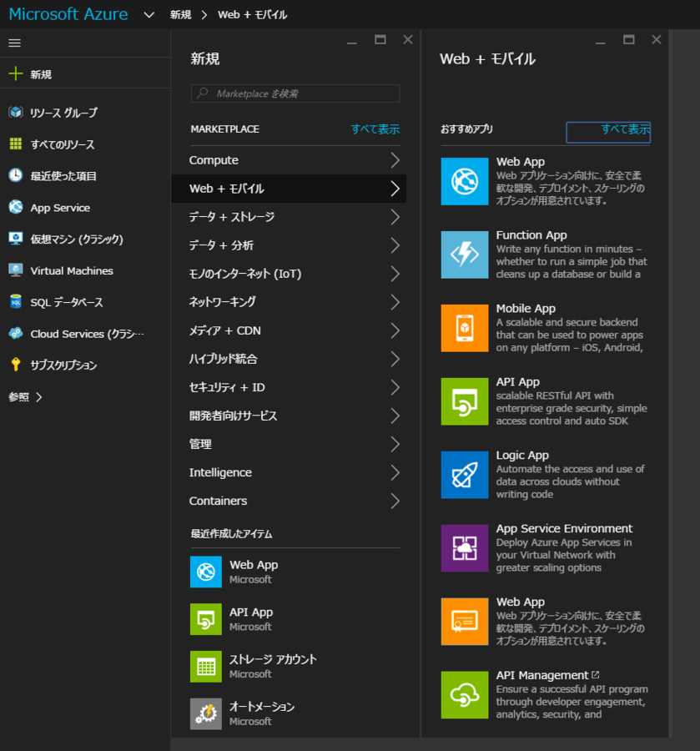Click the ストレージ アカウント table icon
The height and width of the screenshot is (751, 700).
click(x=206, y=666)
